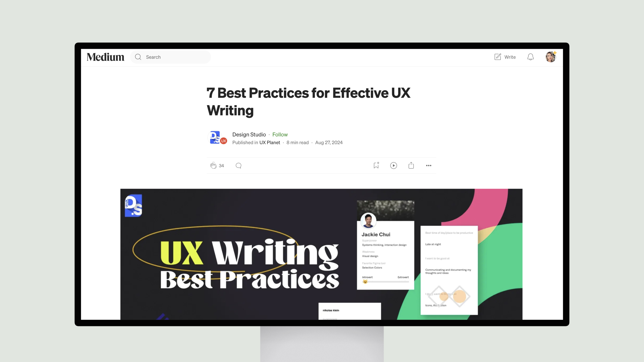Click the Write compose icon

[497, 57]
